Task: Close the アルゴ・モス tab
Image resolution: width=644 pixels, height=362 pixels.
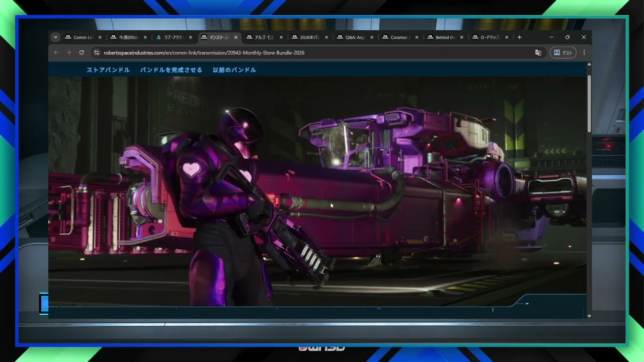Action: [281, 37]
